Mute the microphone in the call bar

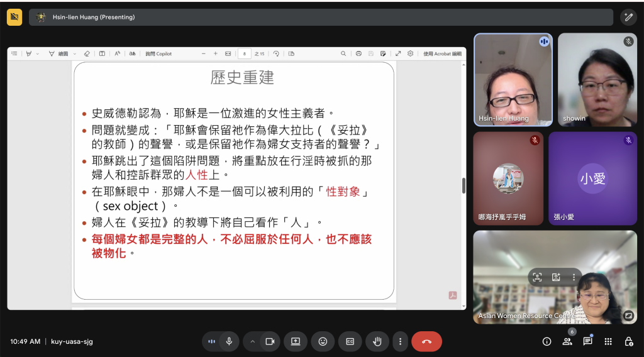[230, 341]
